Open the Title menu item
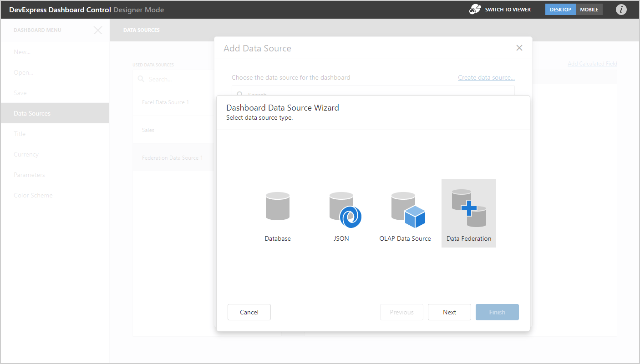Screen dimensions: 640x364 pos(20,133)
